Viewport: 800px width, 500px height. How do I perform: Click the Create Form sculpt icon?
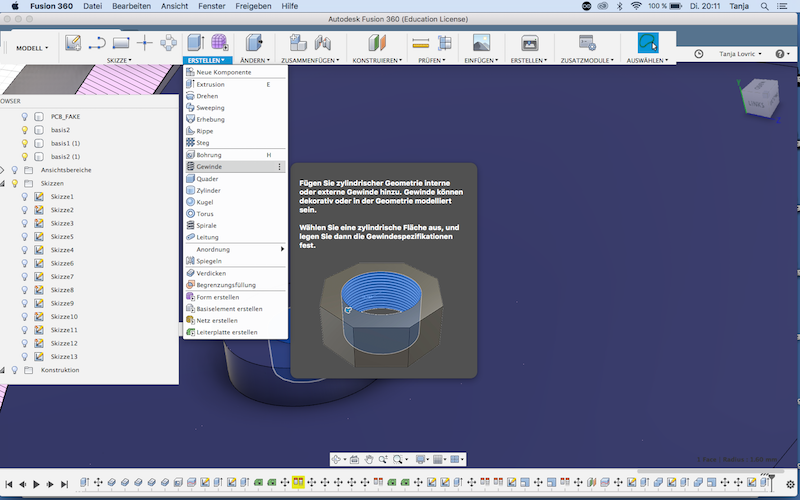(x=219, y=43)
